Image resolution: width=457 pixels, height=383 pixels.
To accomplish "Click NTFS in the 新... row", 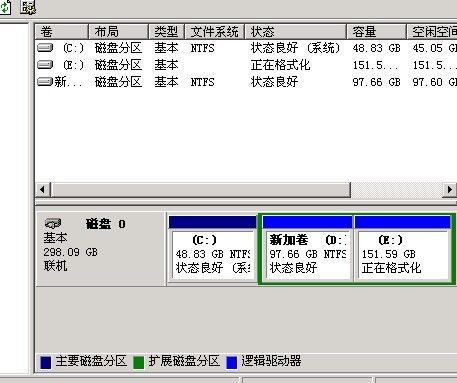I will click(202, 82).
